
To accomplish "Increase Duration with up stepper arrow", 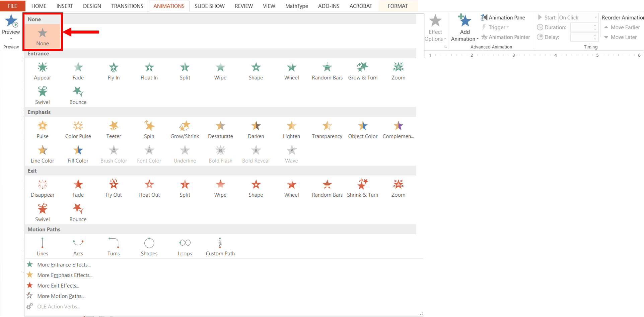I will point(595,25).
